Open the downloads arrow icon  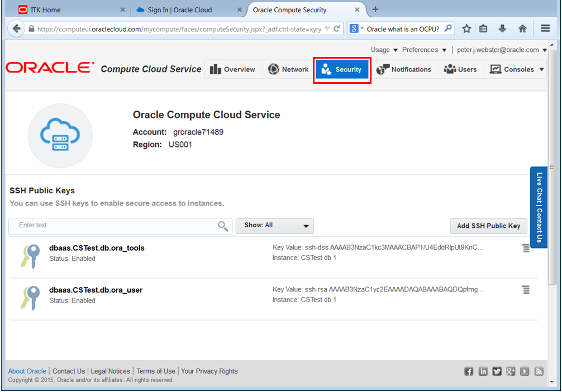click(502, 28)
